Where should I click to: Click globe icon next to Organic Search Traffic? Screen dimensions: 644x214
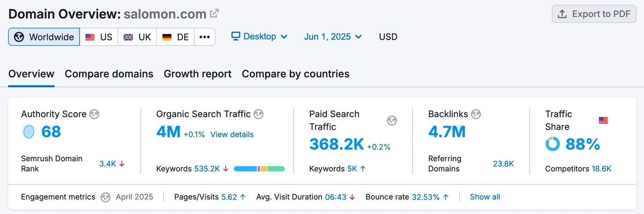click(259, 114)
